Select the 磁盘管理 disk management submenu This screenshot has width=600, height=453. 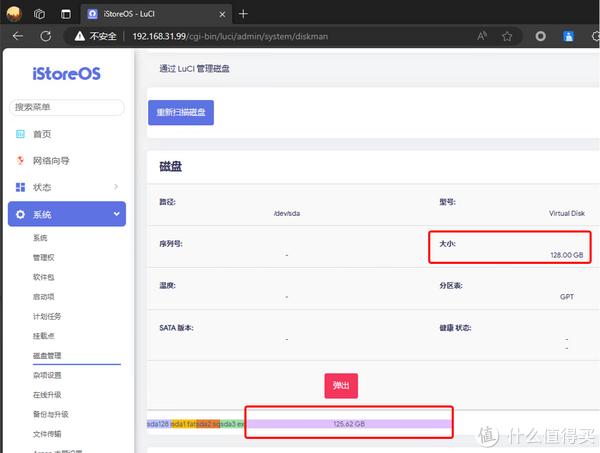[x=47, y=355]
